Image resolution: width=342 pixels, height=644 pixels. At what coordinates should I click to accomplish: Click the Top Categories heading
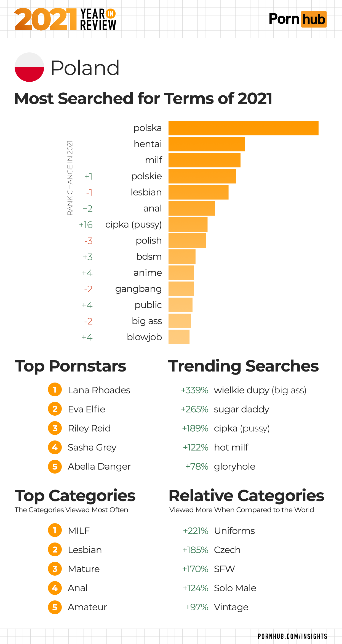(75, 496)
